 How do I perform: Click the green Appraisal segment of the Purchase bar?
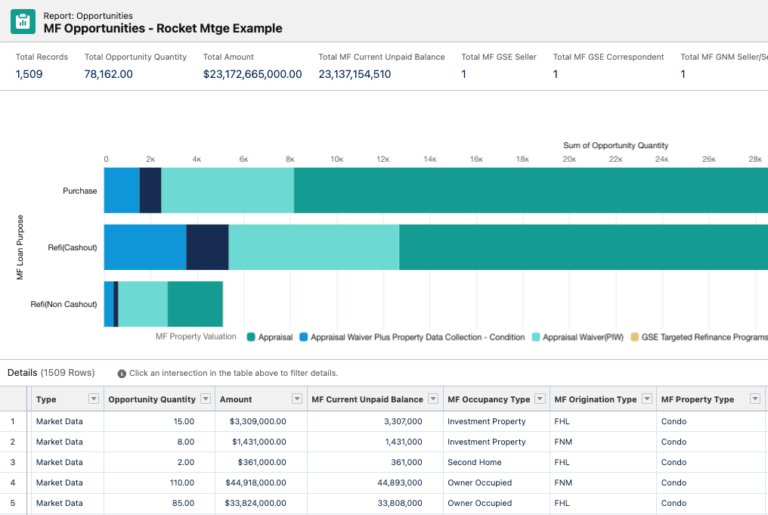[x=531, y=191]
